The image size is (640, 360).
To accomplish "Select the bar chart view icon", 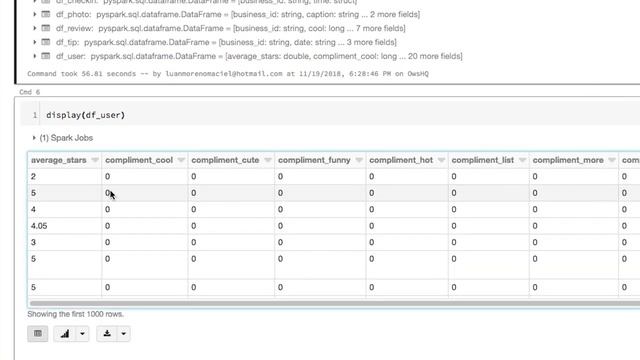I will coord(64,333).
